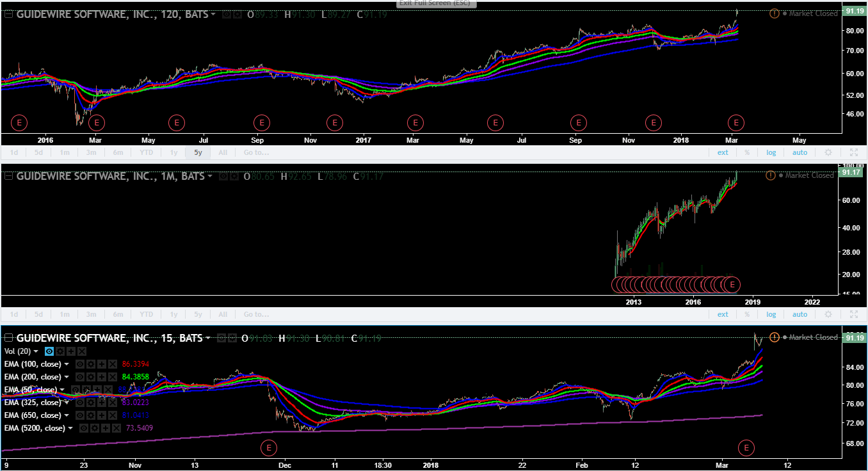Toggle eye icon for EMA (5200, close)
Viewport: 868px width, 471px height.
click(x=84, y=428)
